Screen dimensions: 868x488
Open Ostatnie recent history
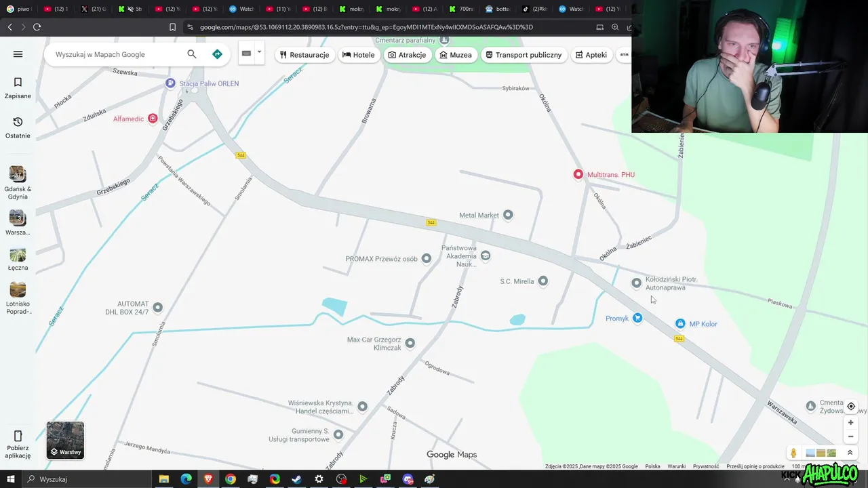coord(18,127)
